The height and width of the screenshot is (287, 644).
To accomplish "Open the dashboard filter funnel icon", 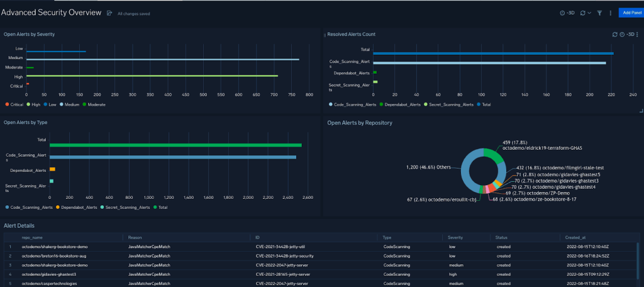I will (x=599, y=13).
